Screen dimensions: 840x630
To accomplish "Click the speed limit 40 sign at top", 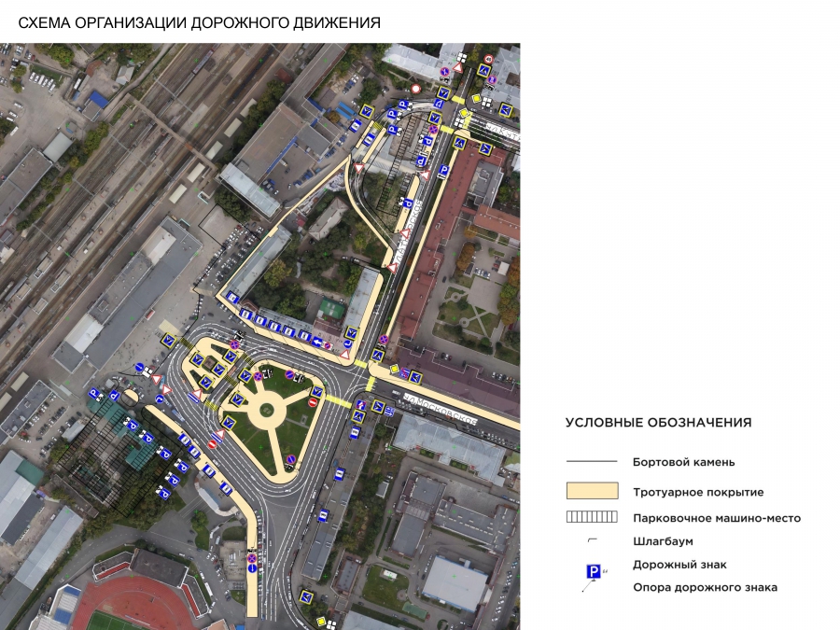I will (488, 59).
